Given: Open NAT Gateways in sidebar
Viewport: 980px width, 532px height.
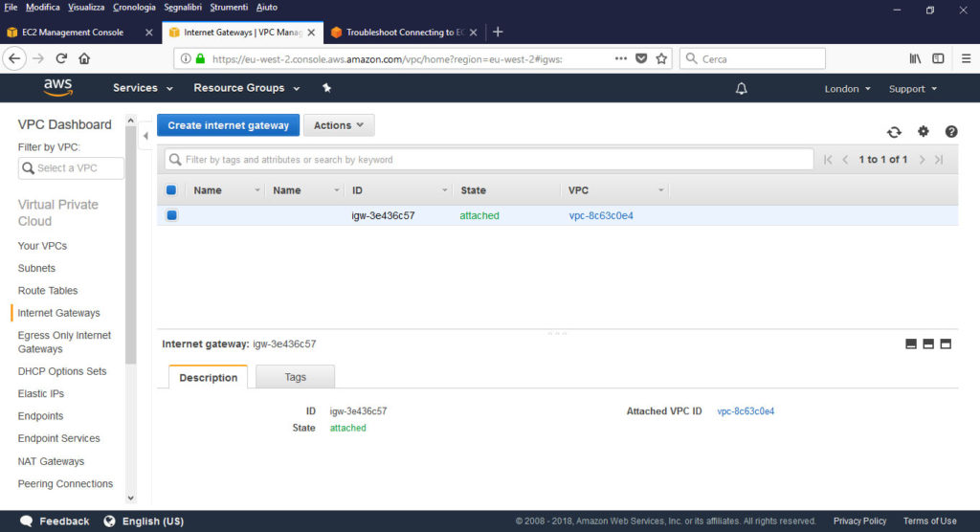Looking at the screenshot, I should pos(51,461).
